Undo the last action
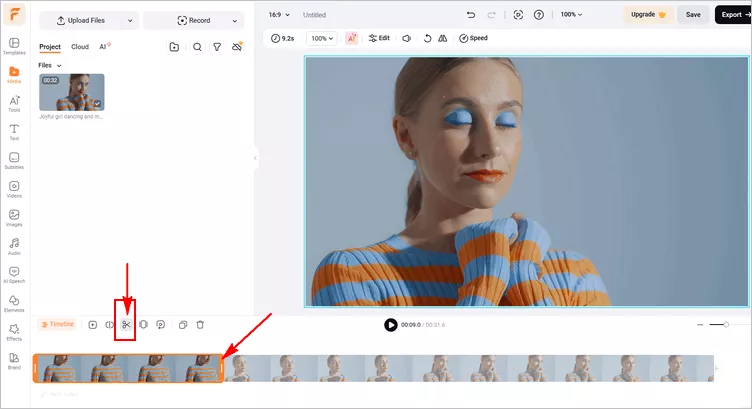The image size is (752, 409). coord(470,15)
